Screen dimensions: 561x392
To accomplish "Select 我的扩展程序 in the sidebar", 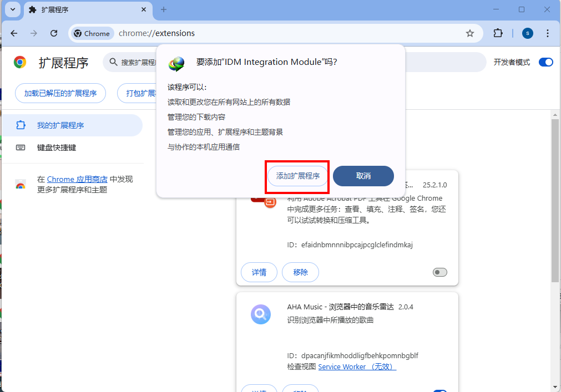I will 72,125.
